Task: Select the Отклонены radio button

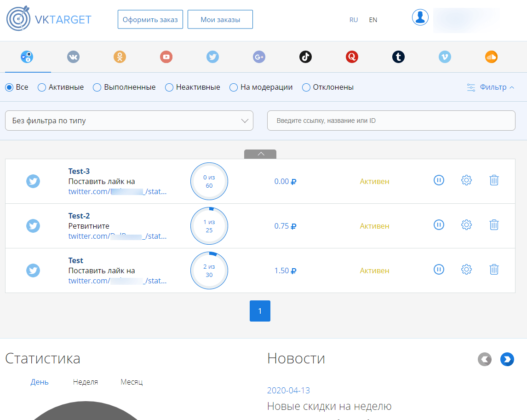Action: [306, 87]
